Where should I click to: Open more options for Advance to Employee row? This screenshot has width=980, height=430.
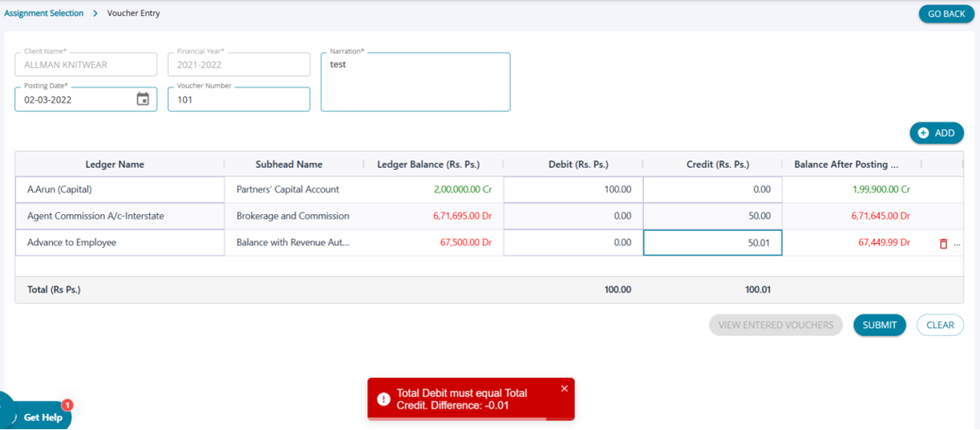(957, 243)
